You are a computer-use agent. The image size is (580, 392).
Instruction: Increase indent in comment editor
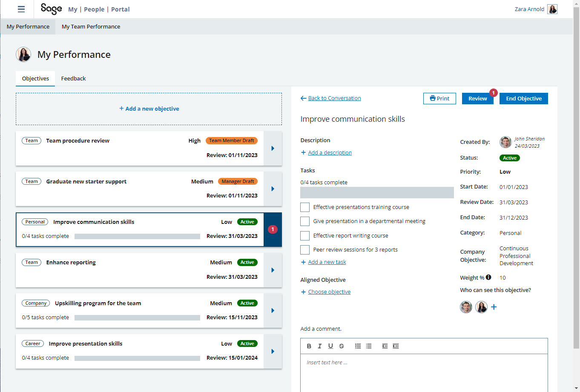(396, 346)
